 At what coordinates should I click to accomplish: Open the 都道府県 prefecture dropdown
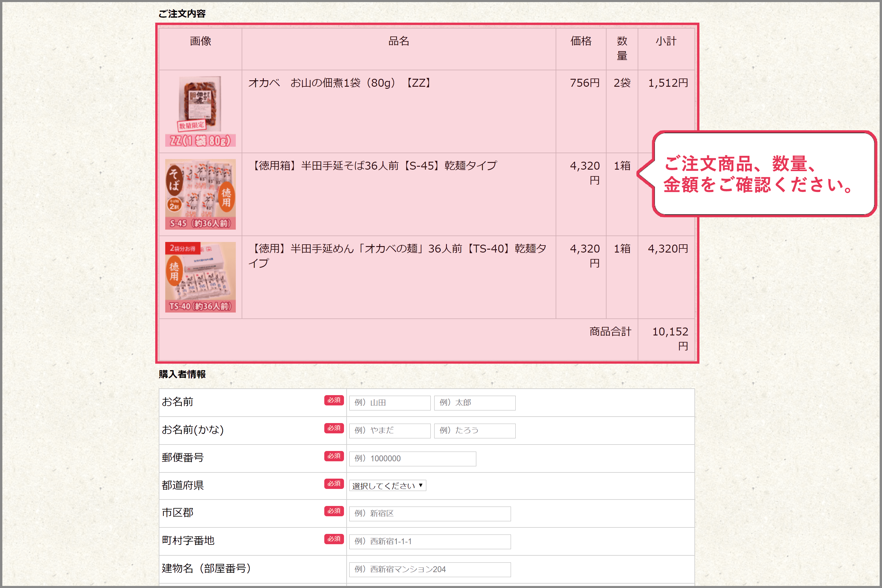tap(388, 486)
